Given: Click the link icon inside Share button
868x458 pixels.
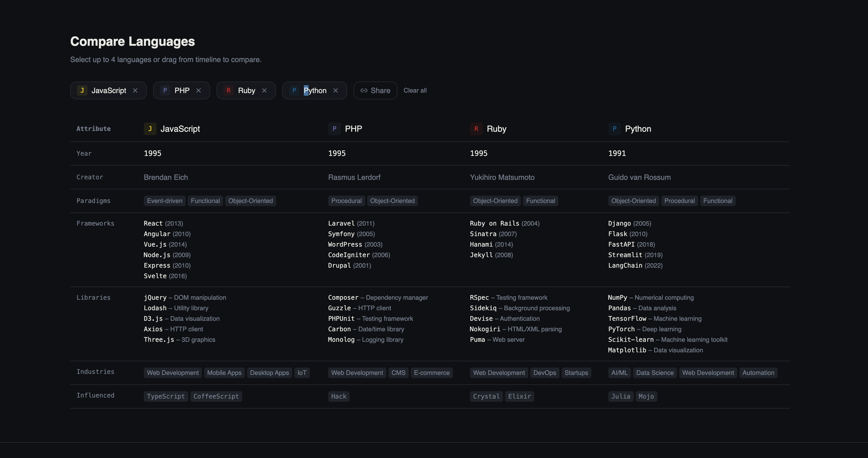Looking at the screenshot, I should coord(364,90).
